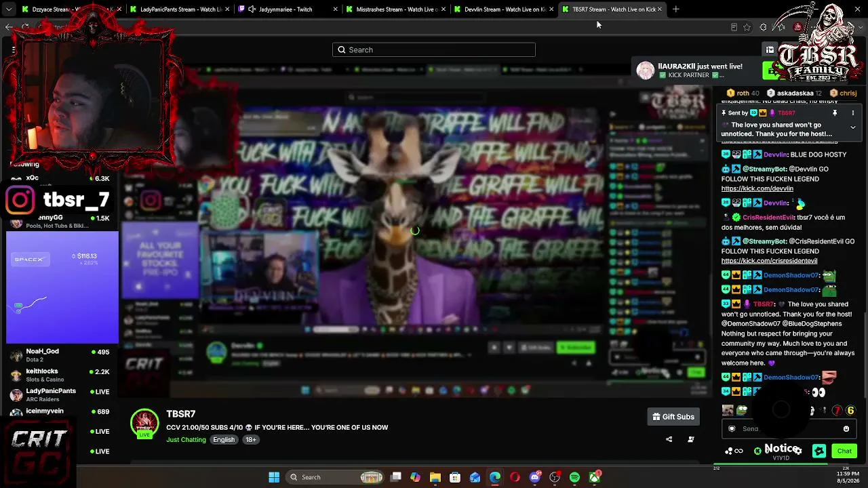Click the Pepe frog quick emote
Image resolution: width=868 pixels, height=488 pixels.
point(742,410)
